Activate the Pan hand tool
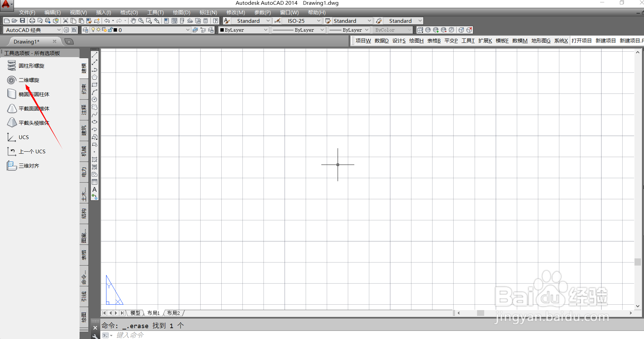The width and height of the screenshot is (644, 339). click(x=133, y=21)
